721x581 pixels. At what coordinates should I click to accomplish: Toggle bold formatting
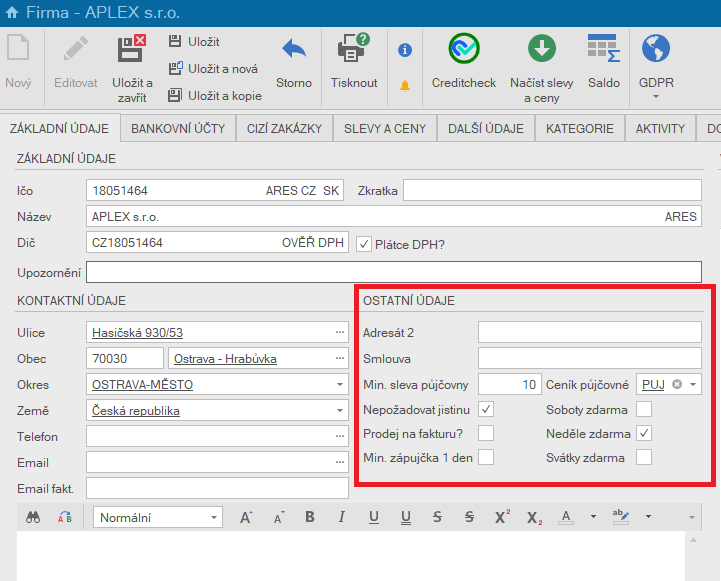310,517
